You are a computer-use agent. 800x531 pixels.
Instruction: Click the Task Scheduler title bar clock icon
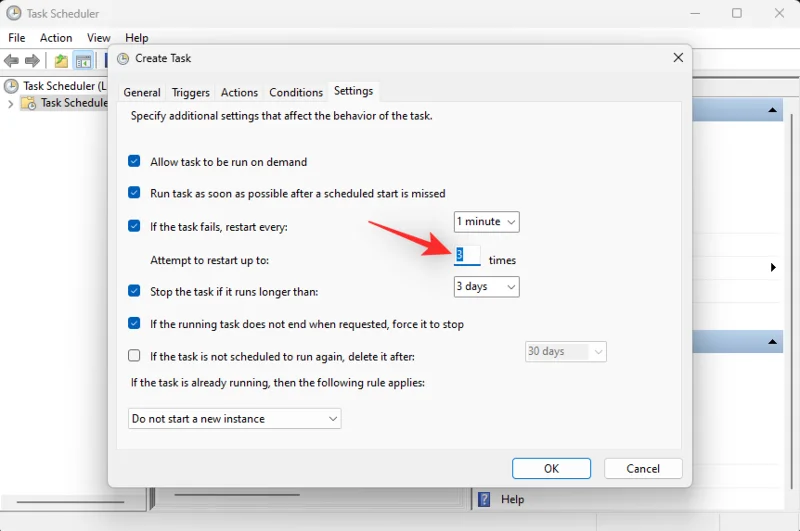click(x=14, y=13)
